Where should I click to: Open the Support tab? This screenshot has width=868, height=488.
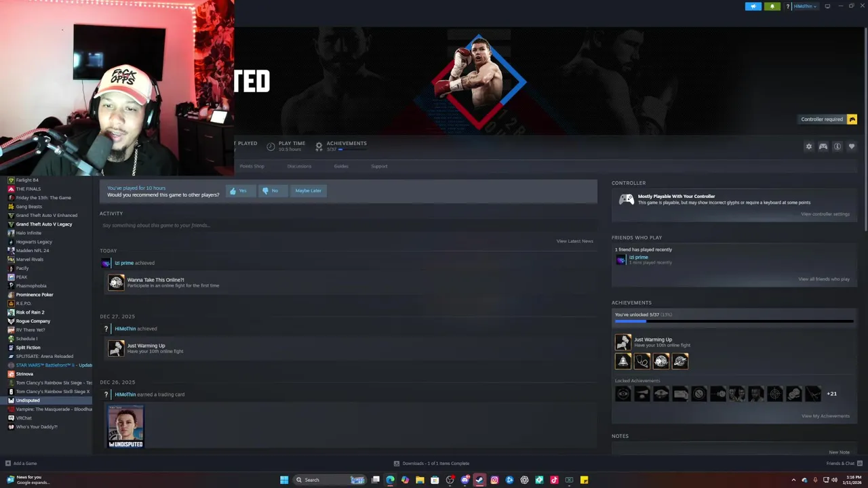coord(379,166)
